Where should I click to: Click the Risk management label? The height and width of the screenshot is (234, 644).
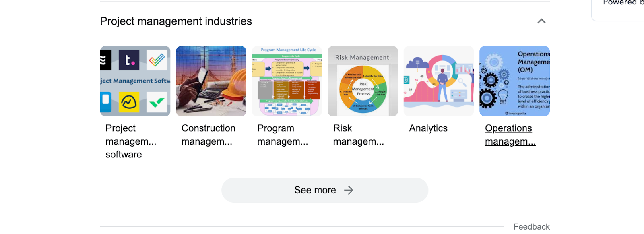(x=358, y=135)
